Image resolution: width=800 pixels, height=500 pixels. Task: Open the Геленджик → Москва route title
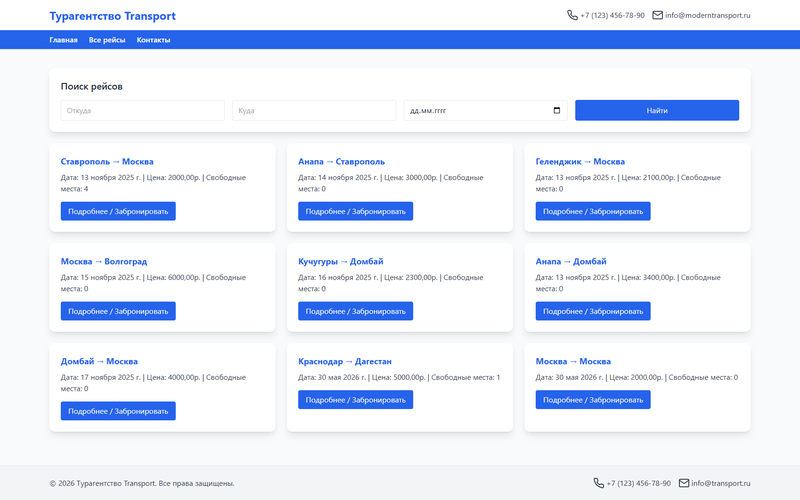tap(580, 161)
